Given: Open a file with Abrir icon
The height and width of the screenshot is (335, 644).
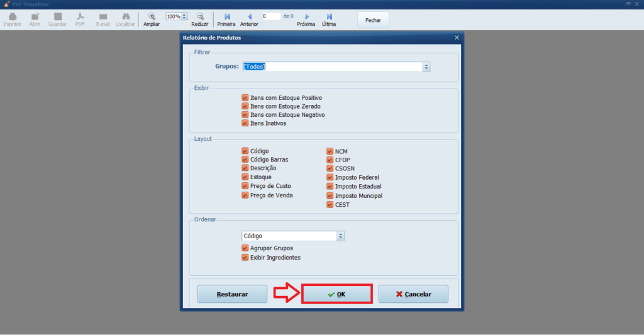Looking at the screenshot, I should (x=35, y=17).
